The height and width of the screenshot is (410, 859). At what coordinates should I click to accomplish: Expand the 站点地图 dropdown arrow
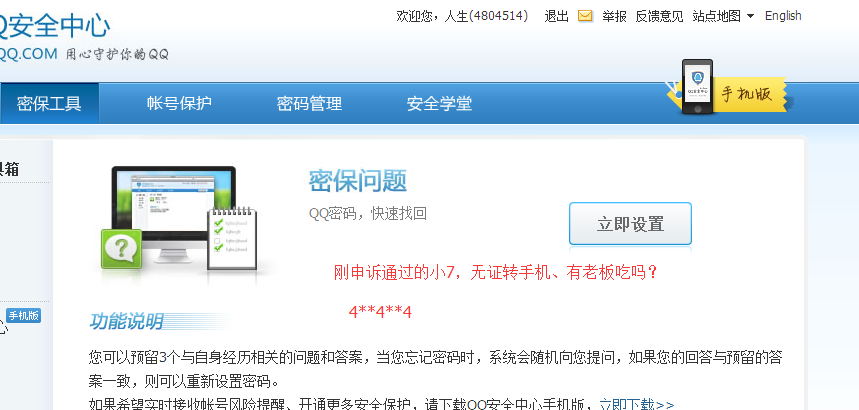click(x=750, y=16)
